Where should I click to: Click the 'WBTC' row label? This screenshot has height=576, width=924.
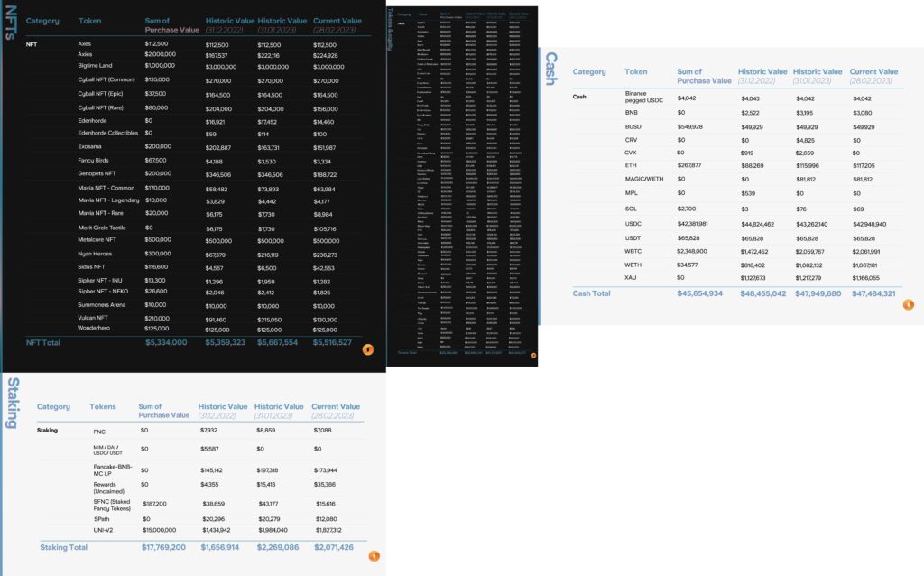click(x=633, y=251)
